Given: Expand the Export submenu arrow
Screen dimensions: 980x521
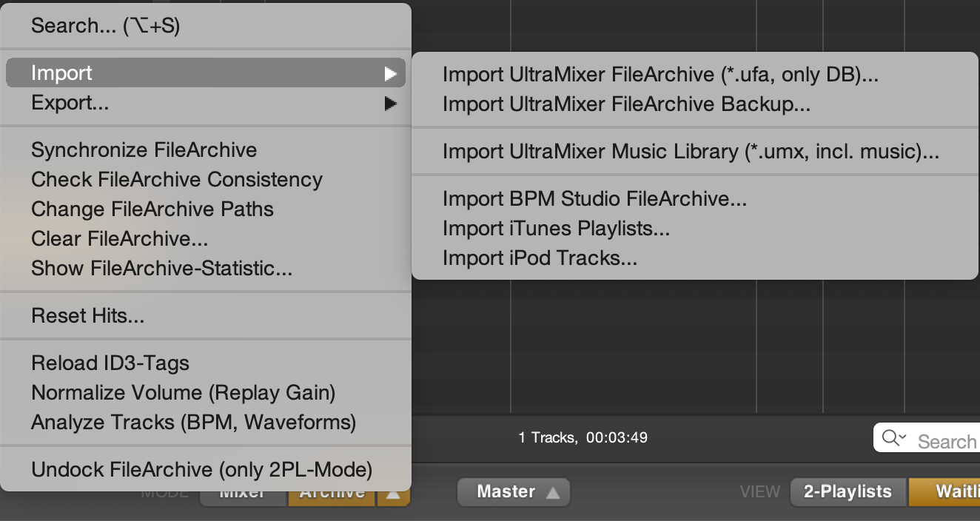Looking at the screenshot, I should pos(390,104).
